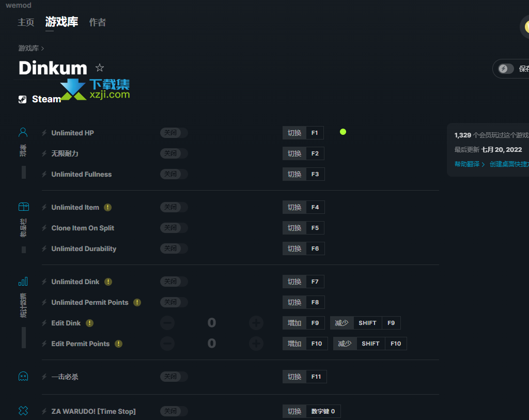This screenshot has width=529, height=420.
Task: Click the 数字键 0 hotkey for Time Stop
Action: pos(312,411)
